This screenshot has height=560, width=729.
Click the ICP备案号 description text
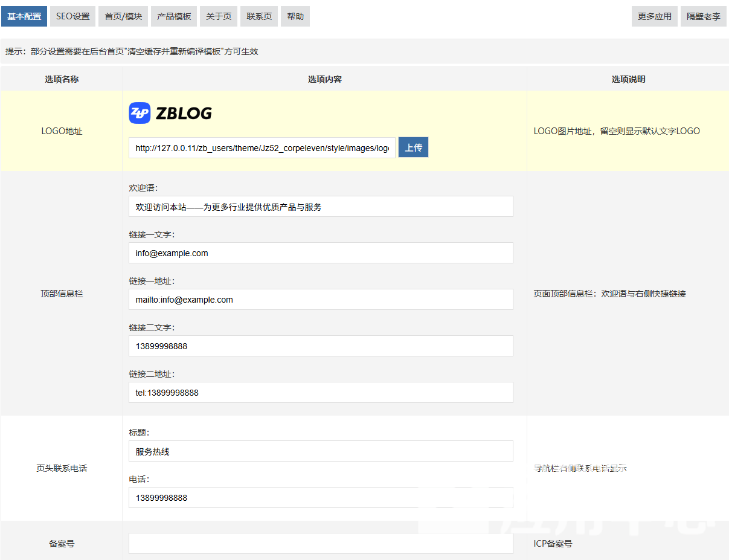[553, 544]
